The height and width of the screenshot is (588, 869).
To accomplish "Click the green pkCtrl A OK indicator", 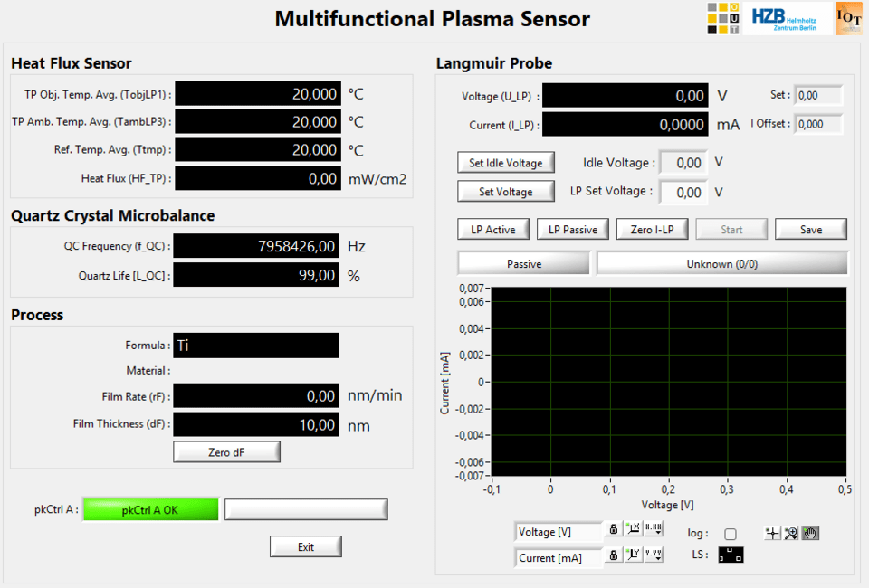I will (x=150, y=510).
